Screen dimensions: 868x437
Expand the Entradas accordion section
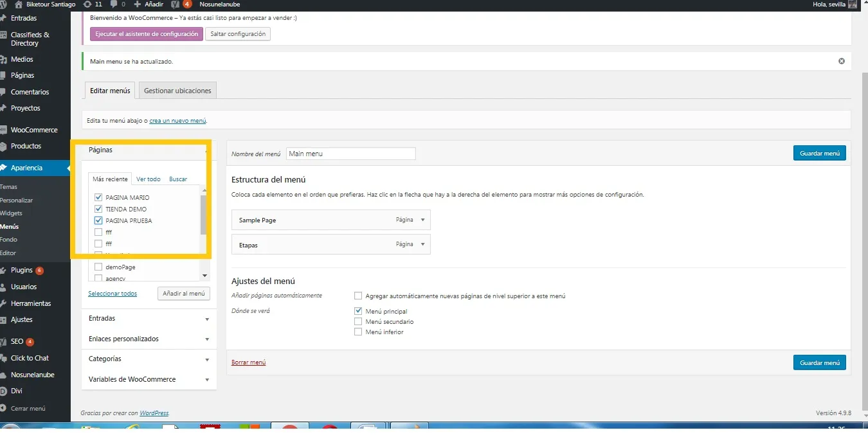tap(207, 319)
